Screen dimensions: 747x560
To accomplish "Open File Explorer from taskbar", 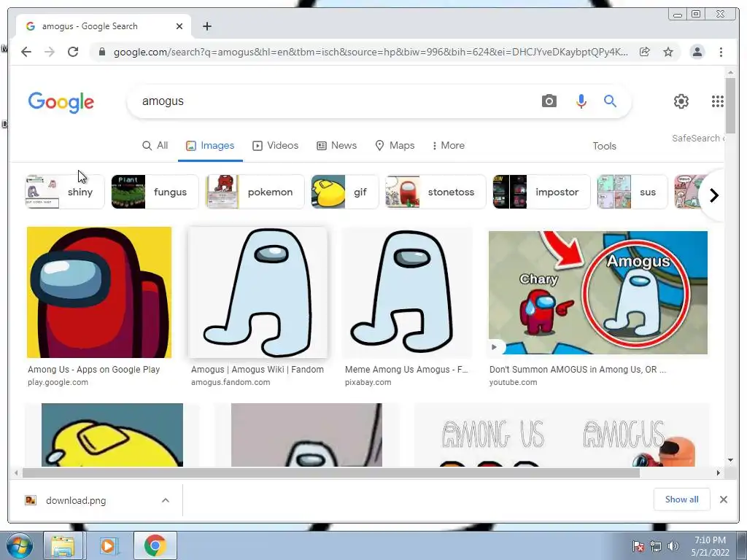I will 63,545.
